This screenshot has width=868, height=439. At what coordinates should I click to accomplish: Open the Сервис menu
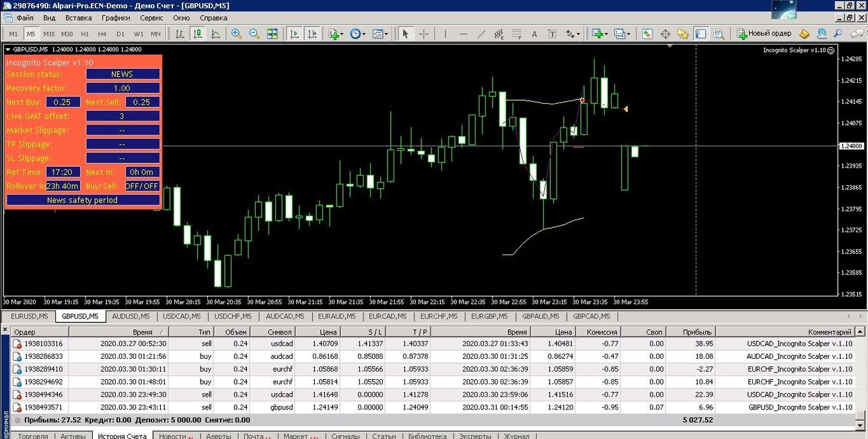point(151,18)
